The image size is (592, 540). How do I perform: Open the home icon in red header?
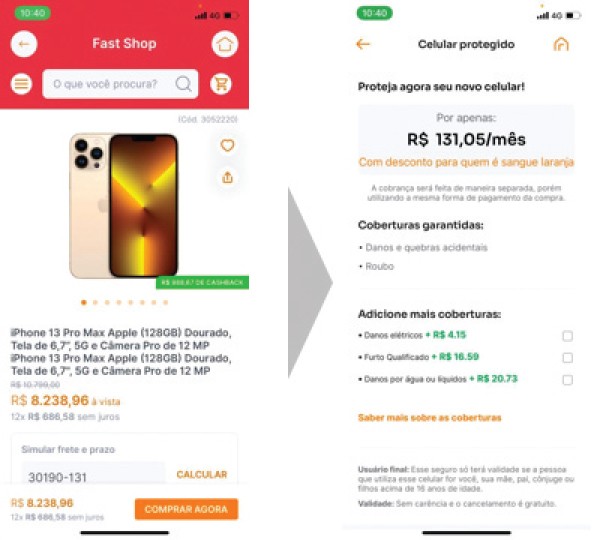click(225, 44)
